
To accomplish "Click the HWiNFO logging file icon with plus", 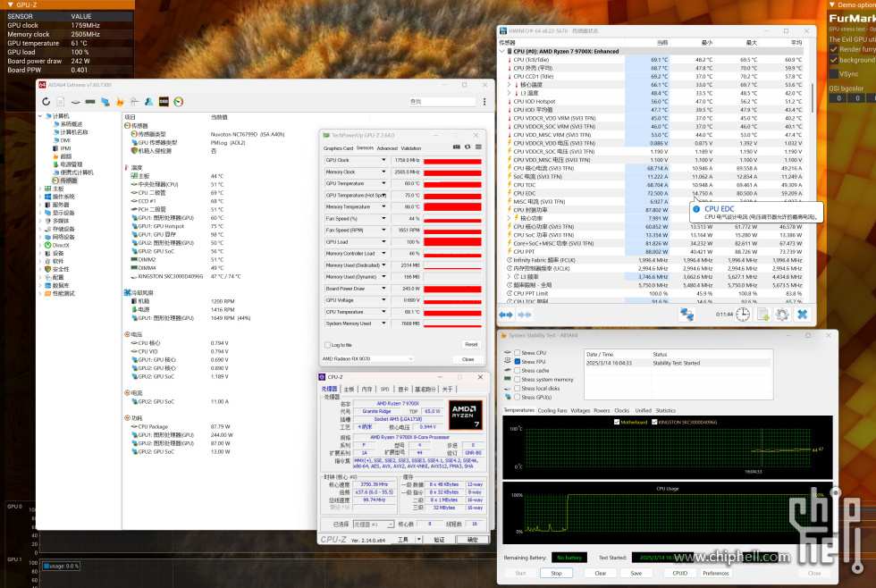I will pos(763,315).
